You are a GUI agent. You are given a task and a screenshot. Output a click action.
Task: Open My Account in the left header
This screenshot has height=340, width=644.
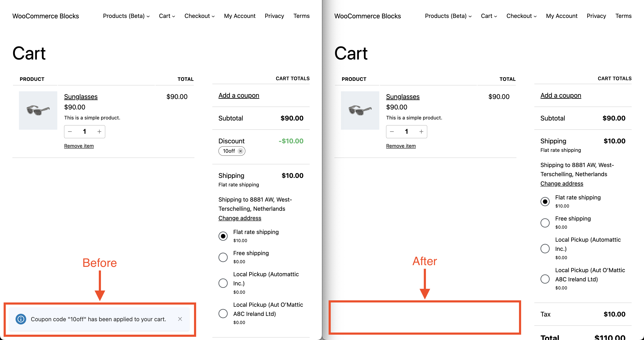pos(240,16)
